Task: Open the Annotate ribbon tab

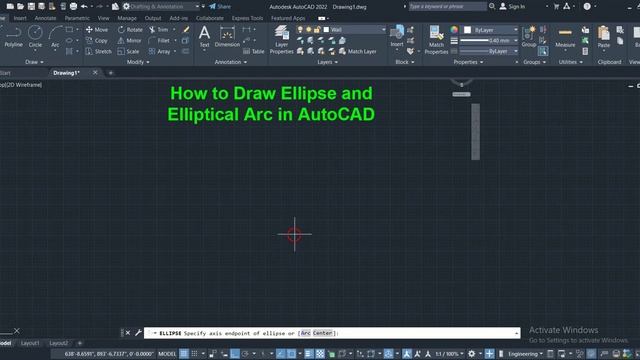Action: point(45,18)
